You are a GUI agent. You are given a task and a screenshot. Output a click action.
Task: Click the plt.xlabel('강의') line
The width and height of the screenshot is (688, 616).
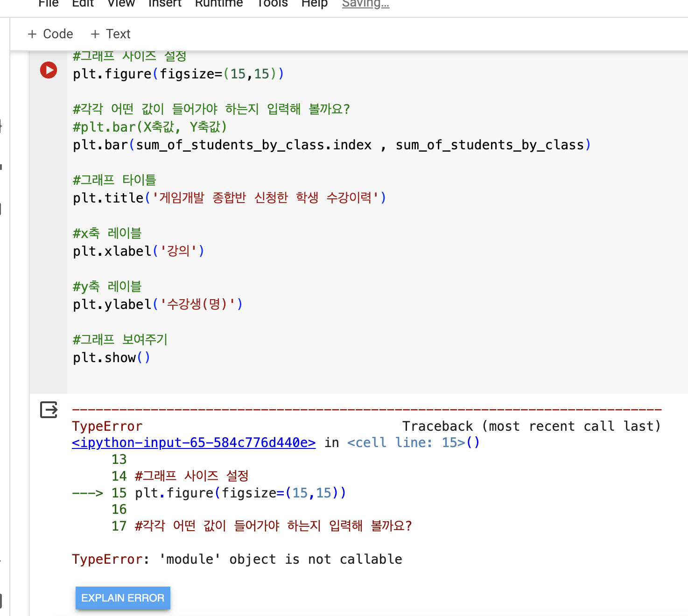pyautogui.click(x=139, y=251)
